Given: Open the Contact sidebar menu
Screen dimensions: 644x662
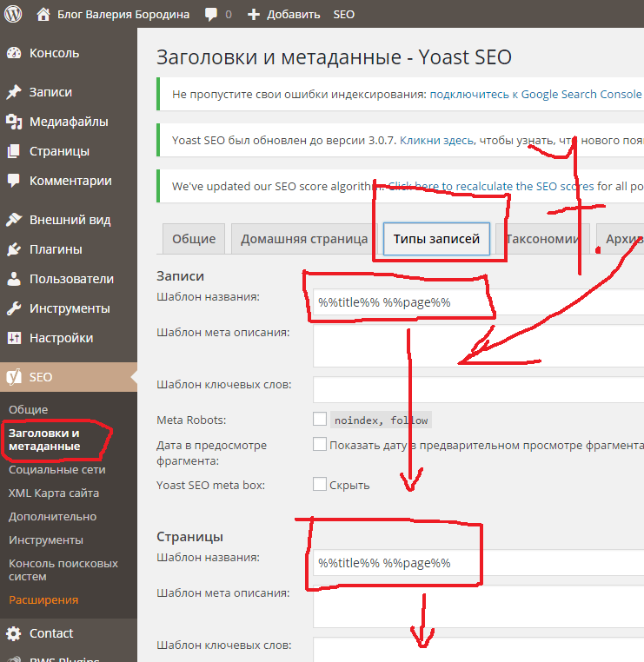Looking at the screenshot, I should [x=51, y=633].
